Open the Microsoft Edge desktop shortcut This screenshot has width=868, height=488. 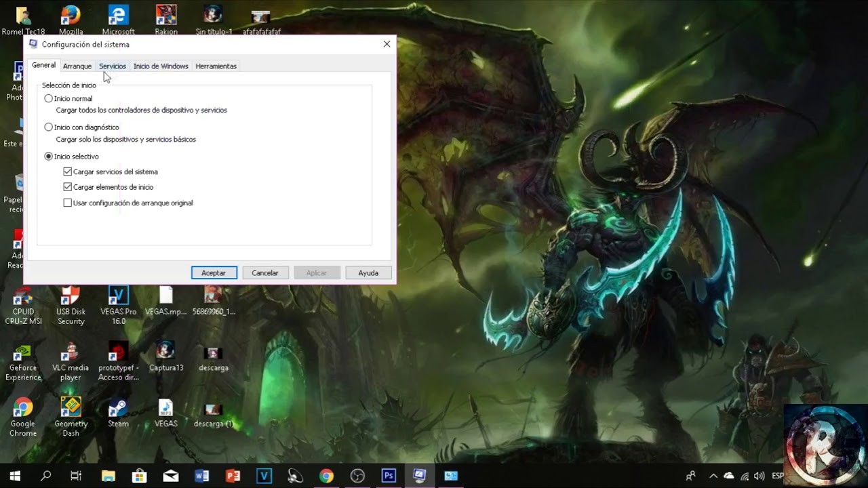pyautogui.click(x=118, y=20)
